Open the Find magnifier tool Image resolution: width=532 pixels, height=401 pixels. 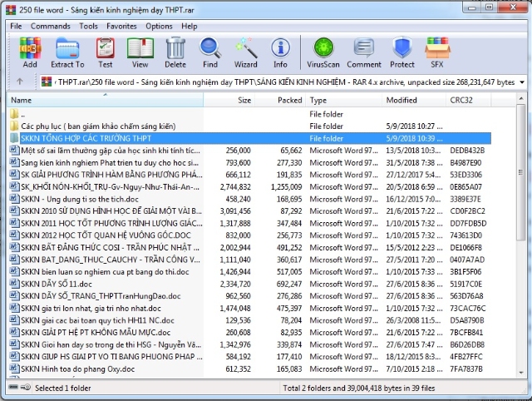coord(210,52)
